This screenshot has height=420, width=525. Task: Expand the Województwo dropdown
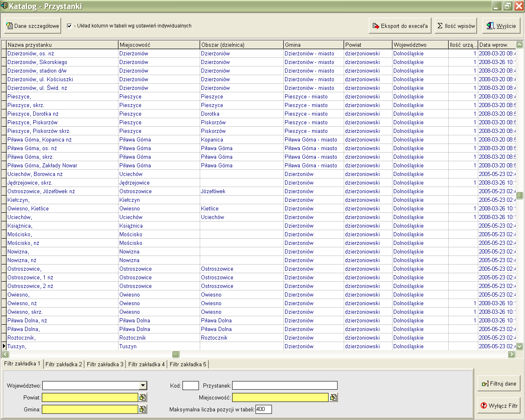(143, 386)
